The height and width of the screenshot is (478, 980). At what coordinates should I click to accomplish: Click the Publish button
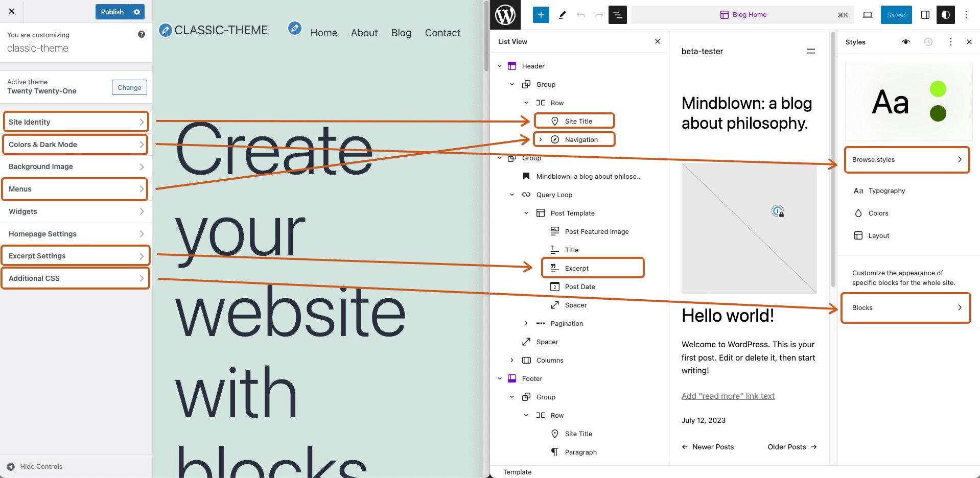112,12
